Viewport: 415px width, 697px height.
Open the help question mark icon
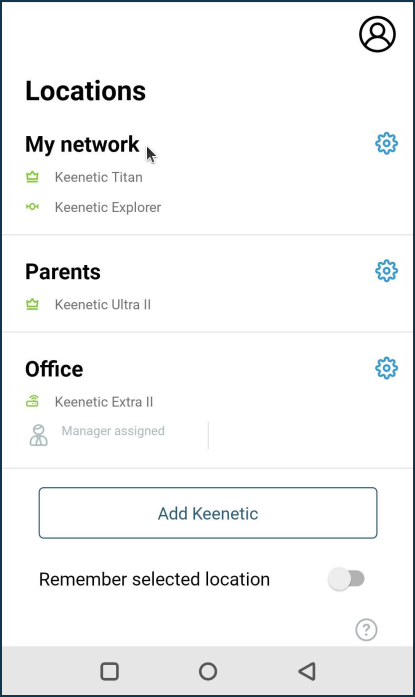366,629
